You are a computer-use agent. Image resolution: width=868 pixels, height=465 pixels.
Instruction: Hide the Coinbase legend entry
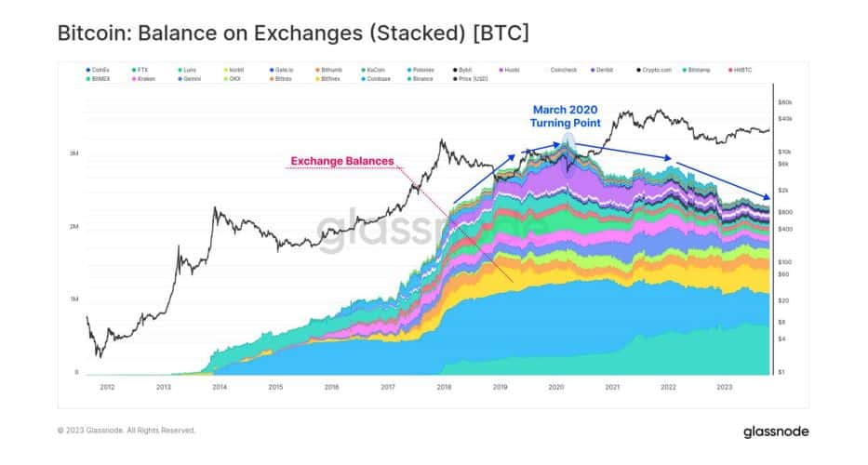coord(377,80)
